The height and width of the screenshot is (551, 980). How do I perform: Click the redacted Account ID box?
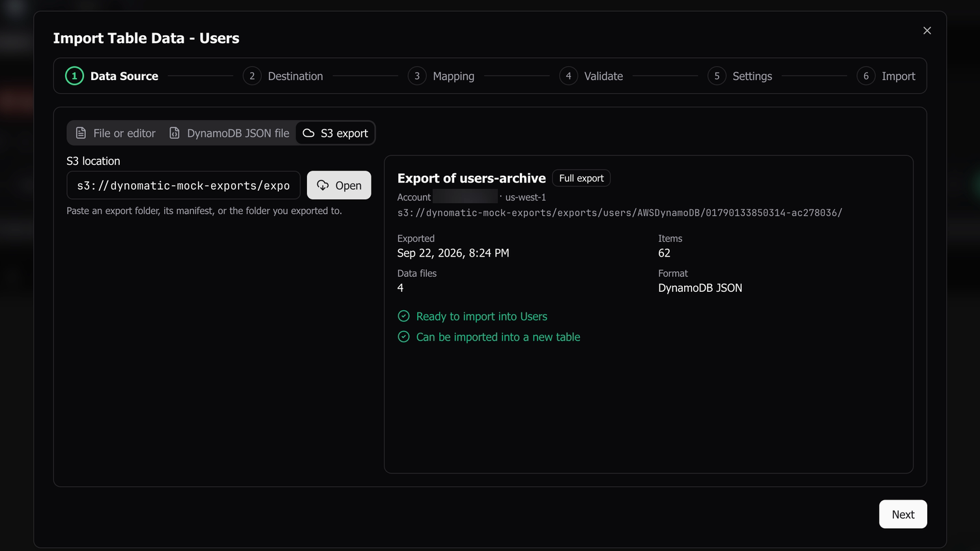point(465,197)
